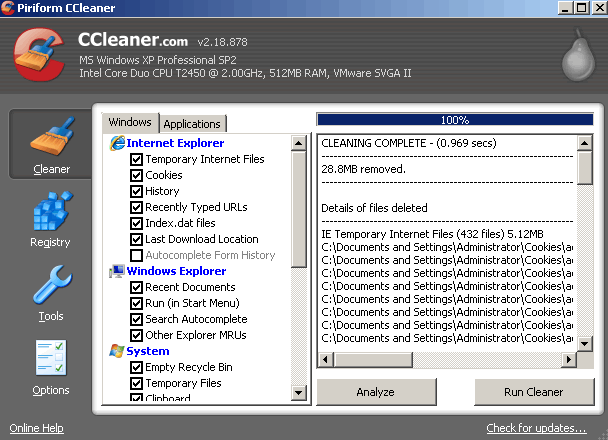Click the Internet Explorer category icon
Screen dimensions: 608x440
(117, 143)
